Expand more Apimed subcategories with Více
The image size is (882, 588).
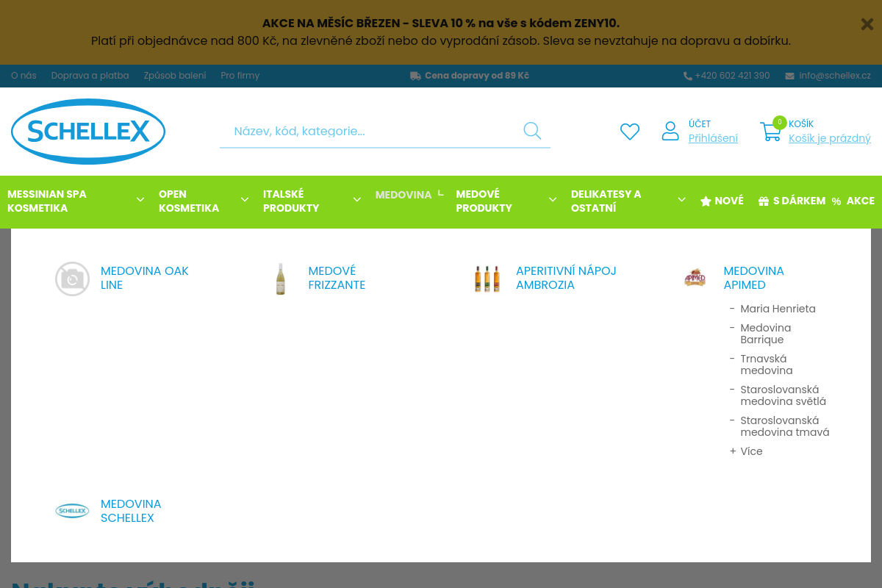click(x=750, y=451)
